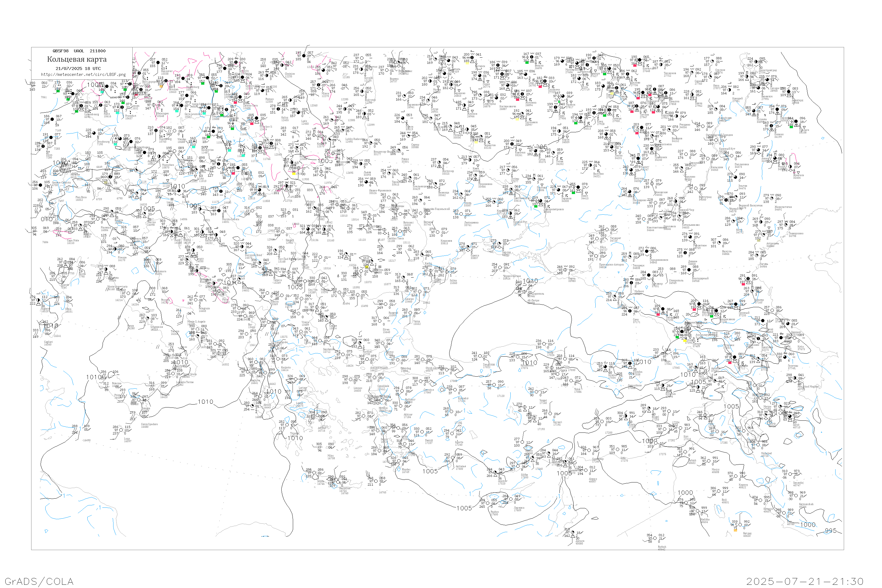Click the 2025-07-21-21:30 timestamp
This screenshot has width=882, height=588.
804,581
